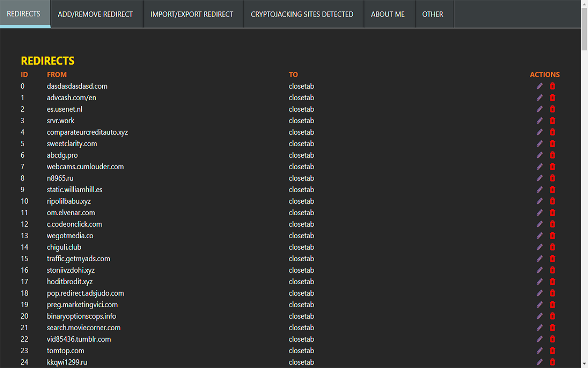
Task: Select the OTHER tab
Action: pos(433,14)
